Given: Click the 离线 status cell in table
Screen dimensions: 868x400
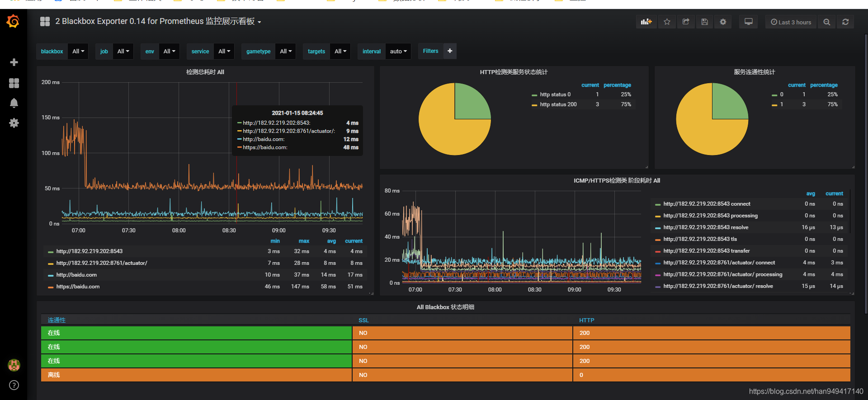Looking at the screenshot, I should [x=196, y=375].
